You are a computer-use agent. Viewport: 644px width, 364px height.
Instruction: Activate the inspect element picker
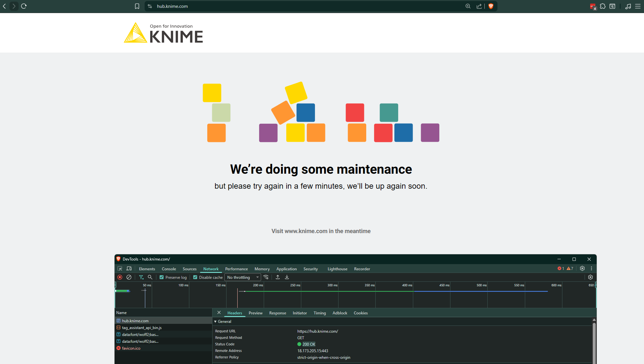point(120,269)
